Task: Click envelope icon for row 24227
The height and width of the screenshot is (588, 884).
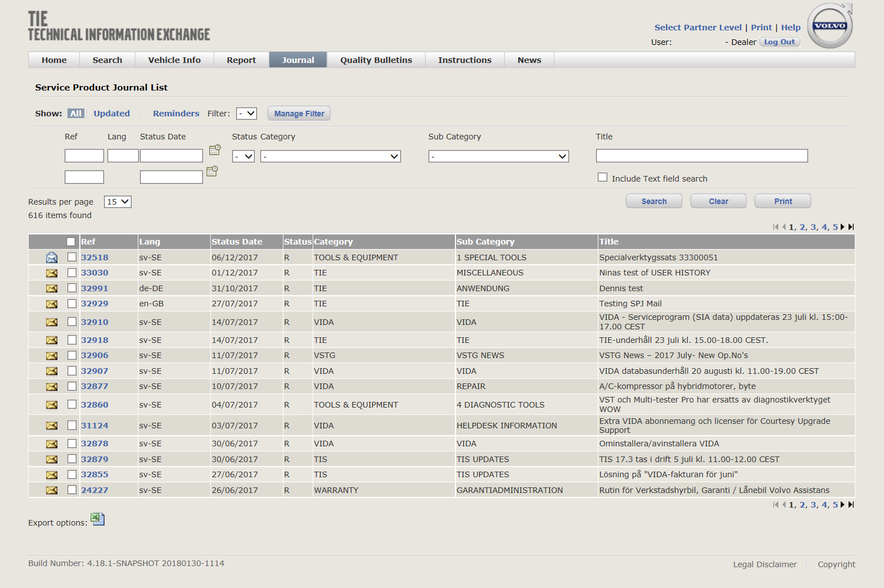Action: coord(52,491)
